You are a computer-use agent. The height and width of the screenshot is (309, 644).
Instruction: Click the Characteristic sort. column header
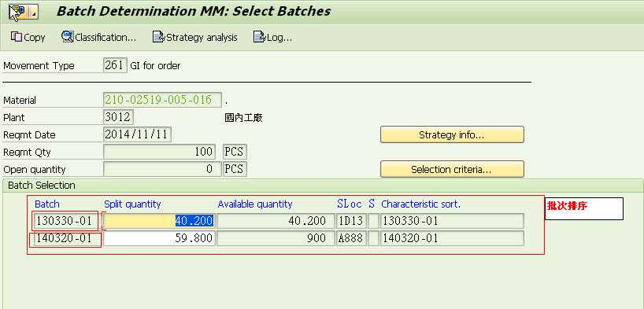coord(421,204)
